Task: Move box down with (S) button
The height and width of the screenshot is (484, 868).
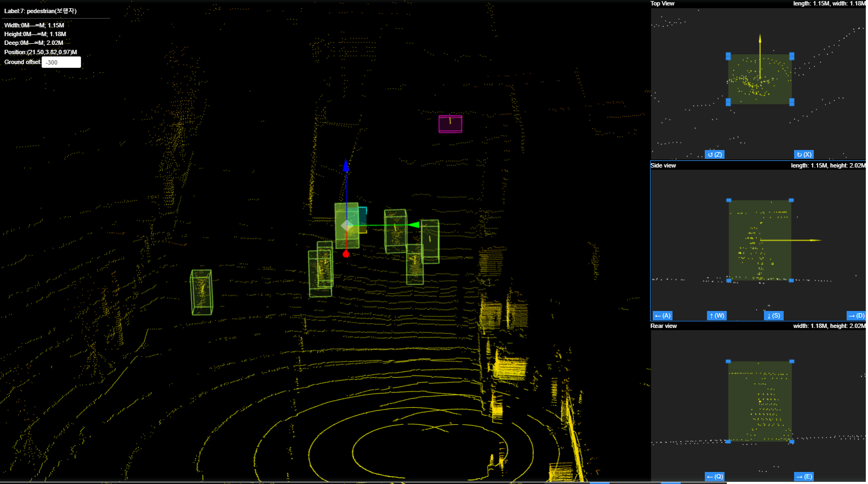Action: click(773, 315)
